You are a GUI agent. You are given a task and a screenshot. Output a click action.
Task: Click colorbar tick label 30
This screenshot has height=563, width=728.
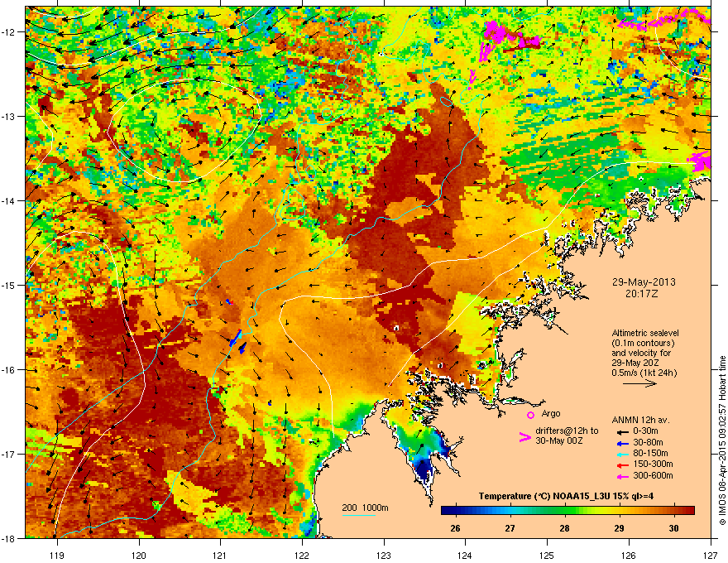point(673,528)
